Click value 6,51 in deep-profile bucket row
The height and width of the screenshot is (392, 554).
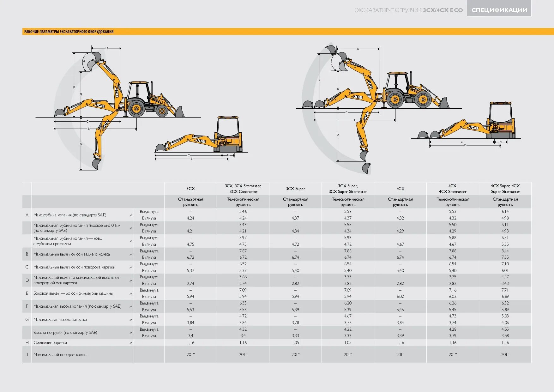(505, 238)
